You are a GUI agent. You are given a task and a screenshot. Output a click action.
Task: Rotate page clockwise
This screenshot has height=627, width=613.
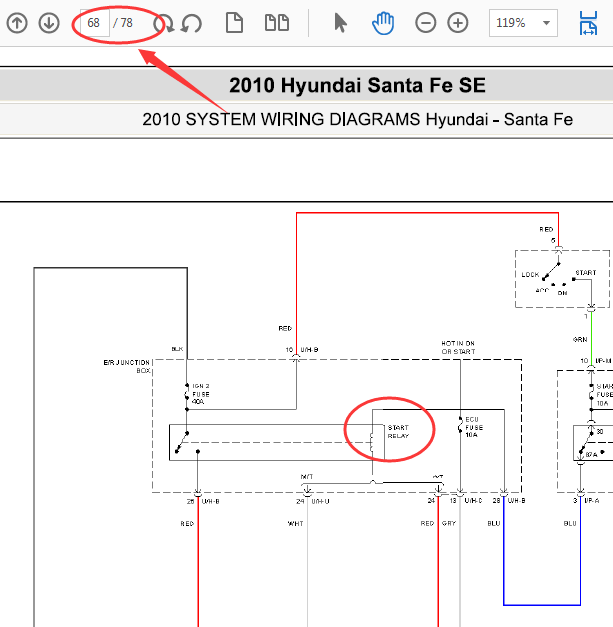164,23
